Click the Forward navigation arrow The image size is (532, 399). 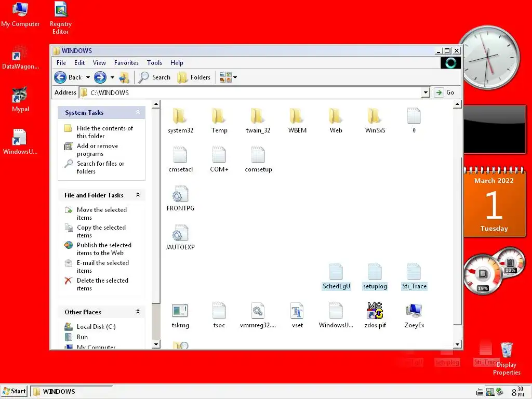pyautogui.click(x=100, y=77)
